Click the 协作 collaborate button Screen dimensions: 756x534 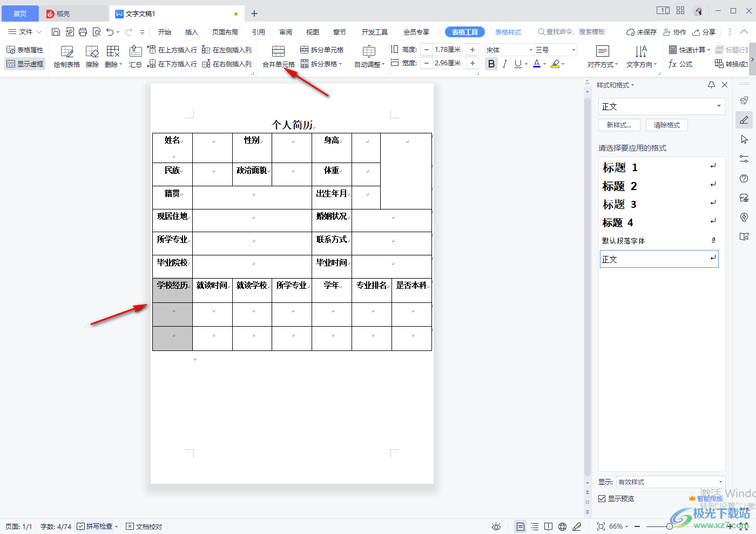[x=675, y=32]
